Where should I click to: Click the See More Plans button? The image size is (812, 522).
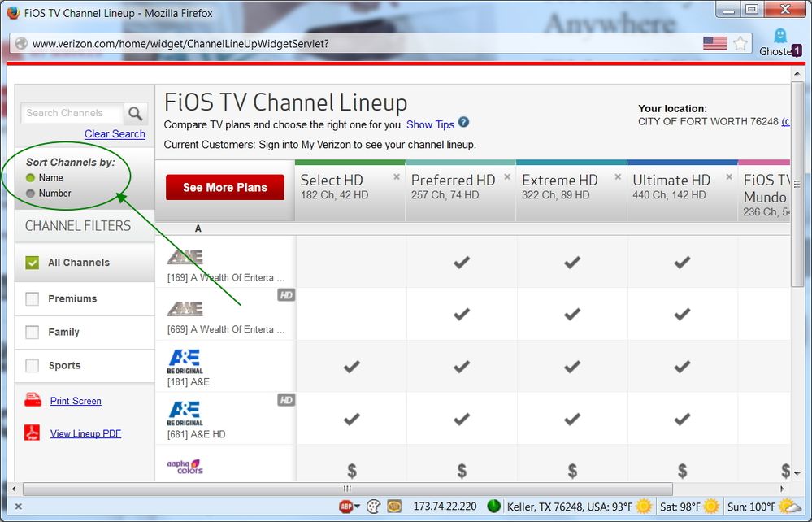point(225,187)
